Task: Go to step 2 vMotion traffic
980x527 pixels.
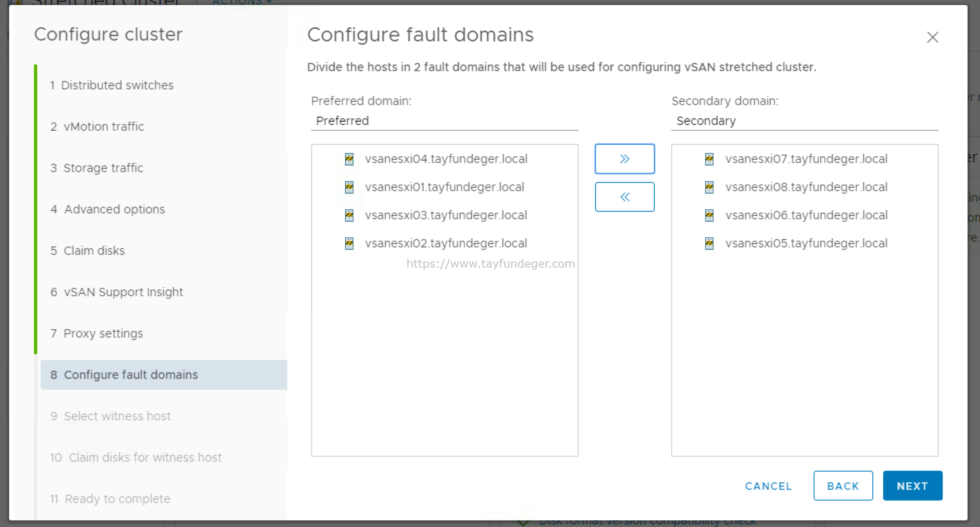Action: tap(97, 127)
